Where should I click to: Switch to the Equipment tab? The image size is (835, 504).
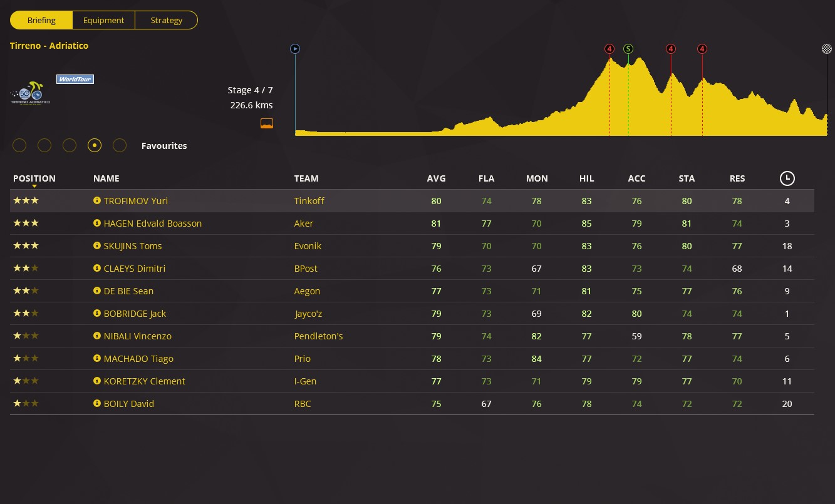[x=103, y=20]
